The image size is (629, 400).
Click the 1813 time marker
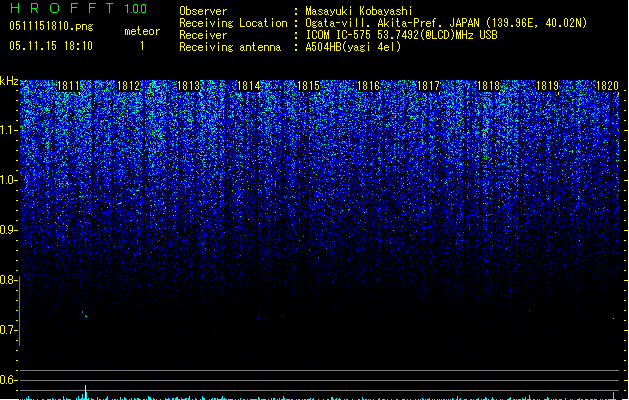click(x=188, y=86)
